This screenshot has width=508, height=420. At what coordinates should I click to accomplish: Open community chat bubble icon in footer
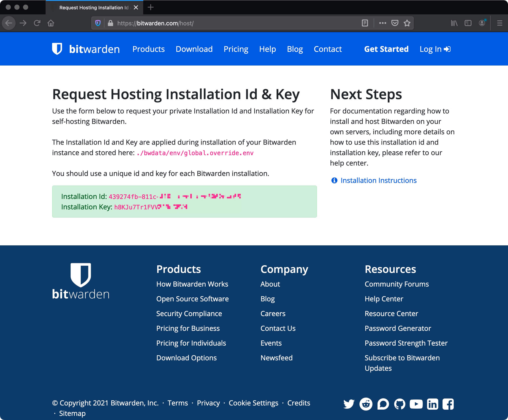pyautogui.click(x=383, y=404)
